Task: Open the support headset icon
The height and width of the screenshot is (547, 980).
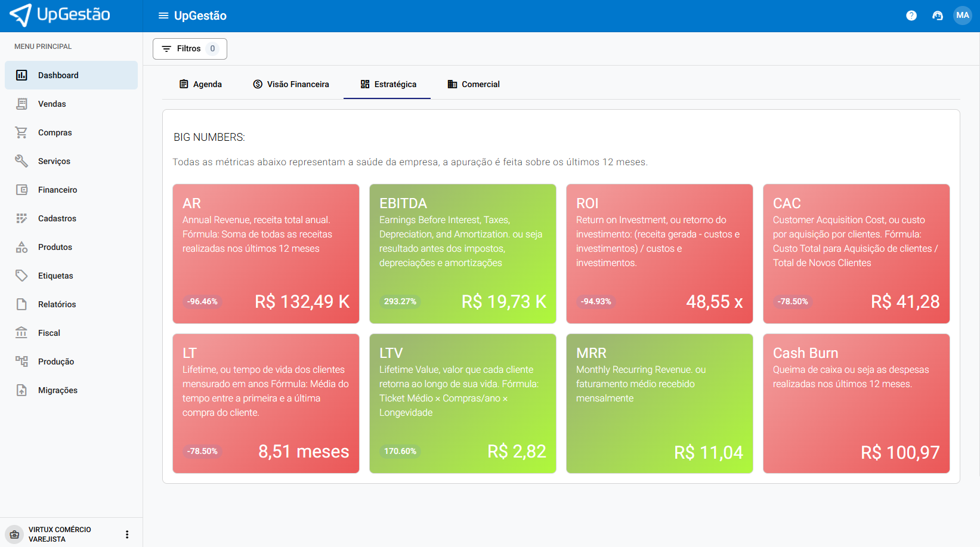Action: [x=937, y=16]
